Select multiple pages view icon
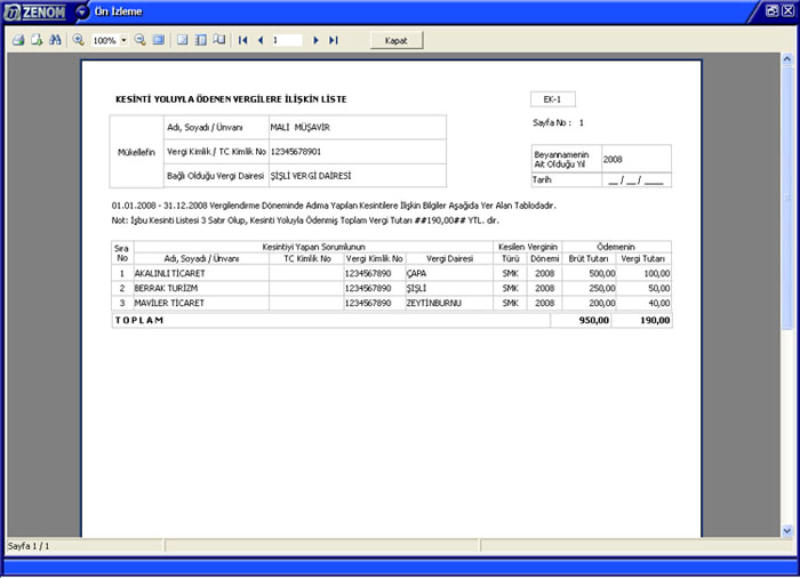 coord(218,40)
